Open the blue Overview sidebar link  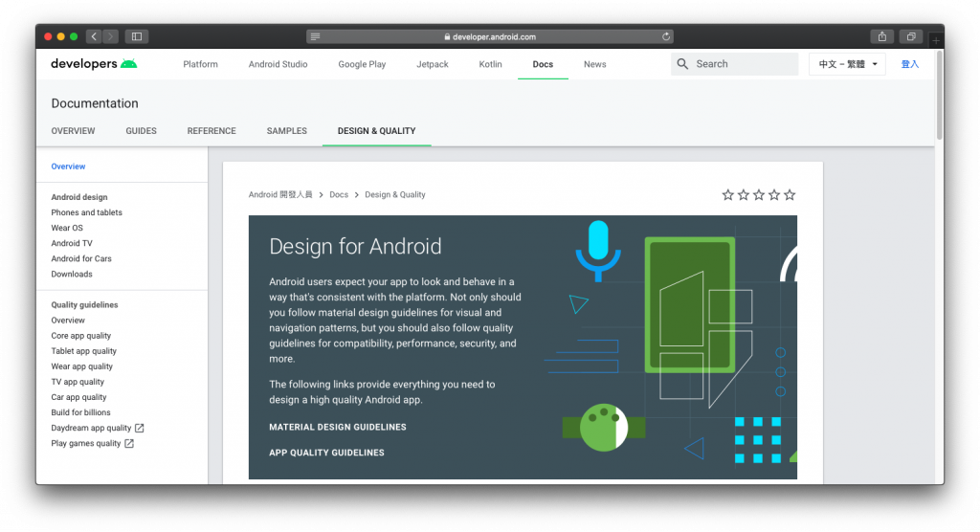pos(68,166)
